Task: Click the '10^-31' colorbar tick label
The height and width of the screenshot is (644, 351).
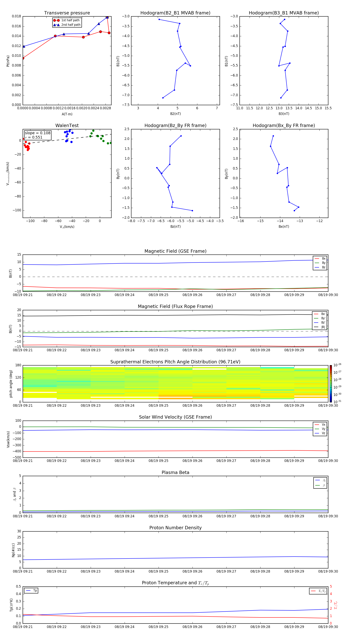Action: 337,402
